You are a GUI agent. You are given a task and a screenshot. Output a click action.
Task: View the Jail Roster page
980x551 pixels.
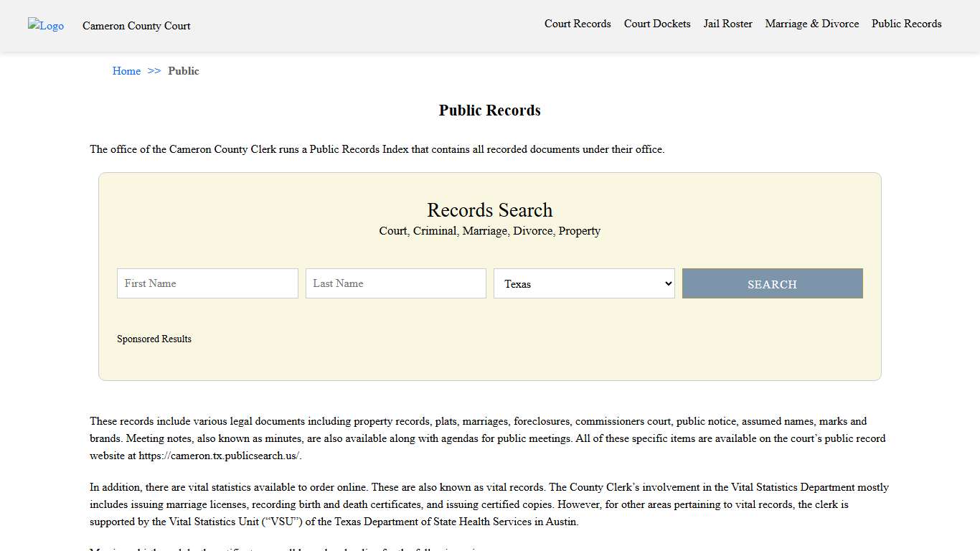727,24
